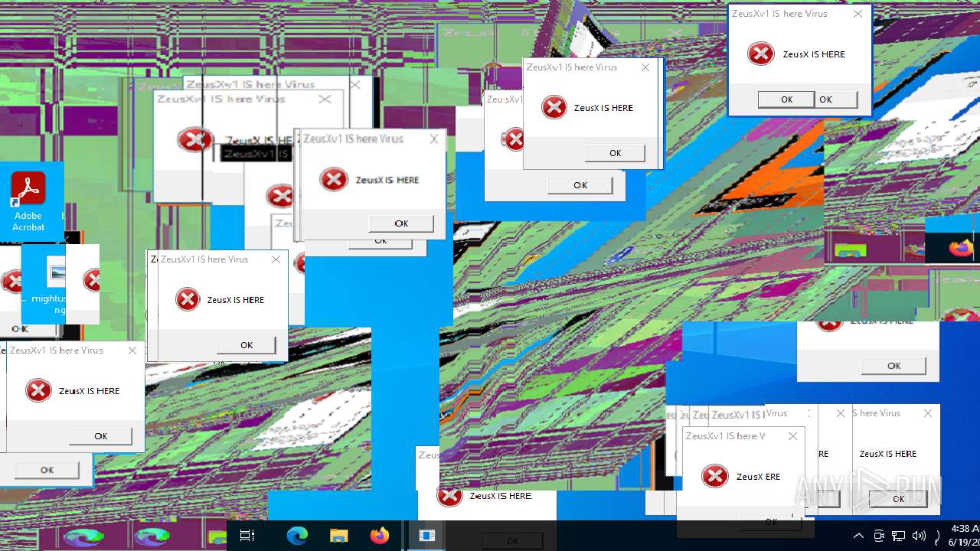This screenshot has width=980, height=551.
Task: Click OK in the cut-off dialog above the bottom-right cluster
Action: [x=893, y=366]
